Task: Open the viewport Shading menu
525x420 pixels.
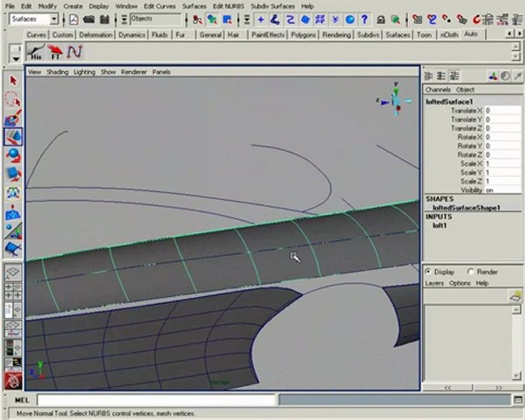Action: [57, 72]
